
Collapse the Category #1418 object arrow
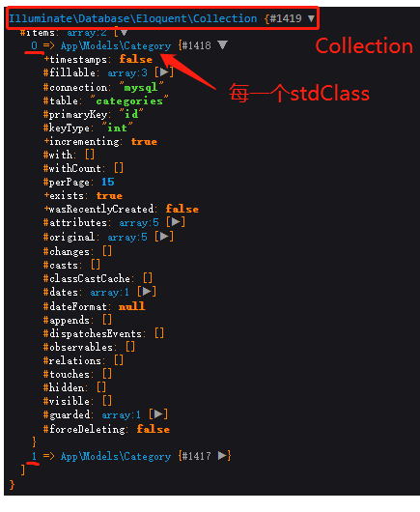tap(222, 45)
